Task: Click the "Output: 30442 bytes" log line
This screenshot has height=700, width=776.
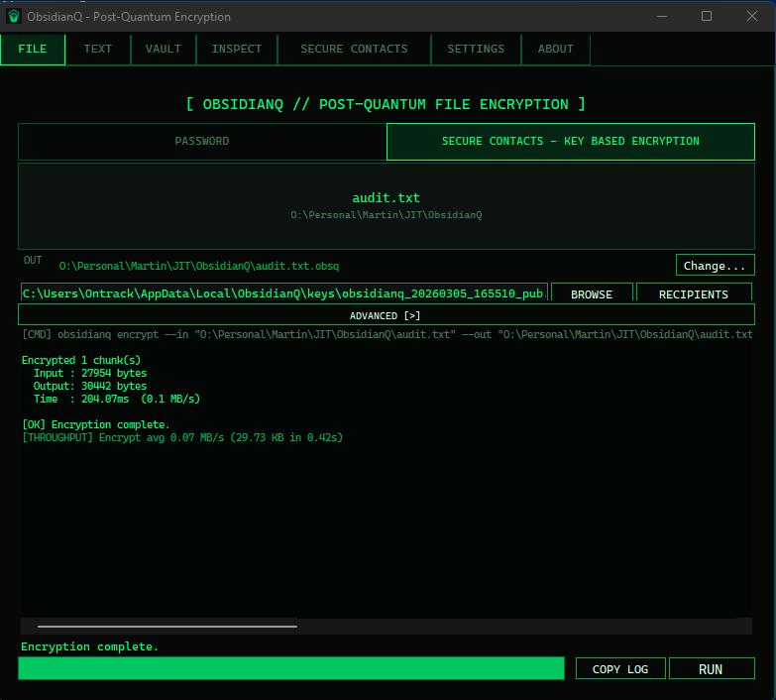Action: 90,386
